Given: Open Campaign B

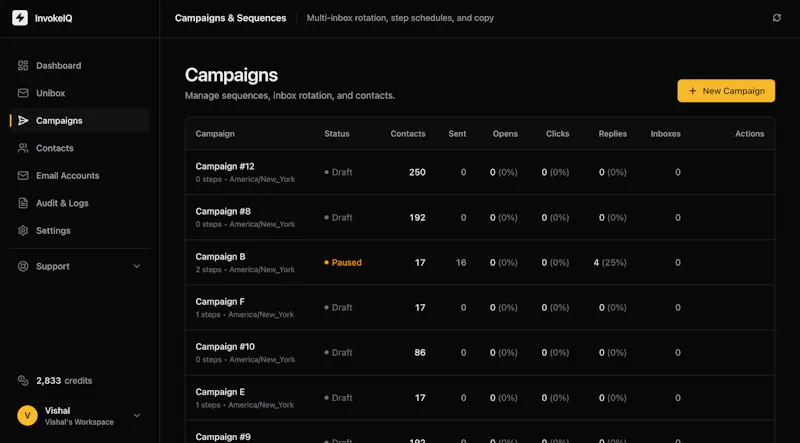Looking at the screenshot, I should coord(480,262).
